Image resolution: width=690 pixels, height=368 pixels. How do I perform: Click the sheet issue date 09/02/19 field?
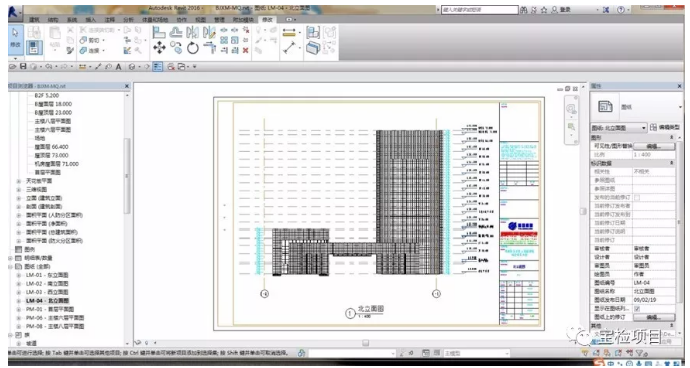(653, 300)
